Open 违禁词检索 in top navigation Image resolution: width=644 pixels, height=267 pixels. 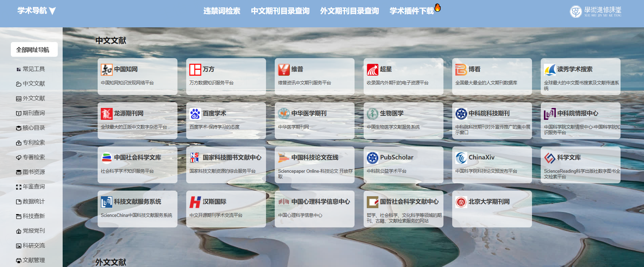click(222, 11)
